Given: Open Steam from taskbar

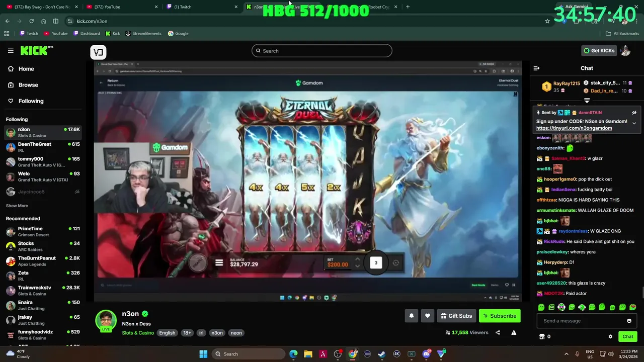Looking at the screenshot, I should coord(382,354).
